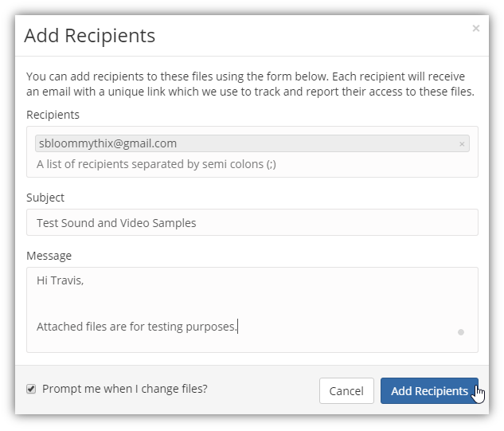504x431 pixels.
Task: Place cursor on the 'Hi Travis,' line
Action: (60, 280)
